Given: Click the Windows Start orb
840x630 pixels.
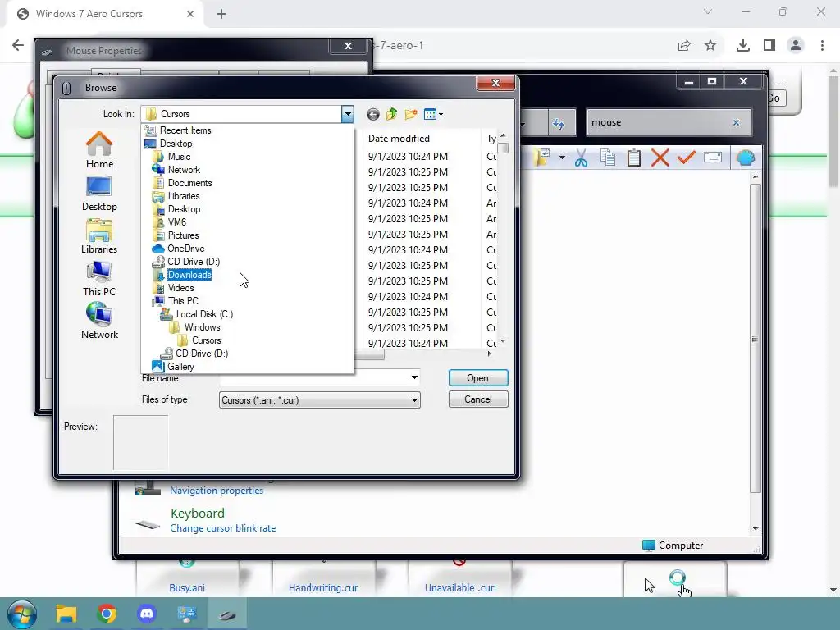Looking at the screenshot, I should click(x=22, y=614).
